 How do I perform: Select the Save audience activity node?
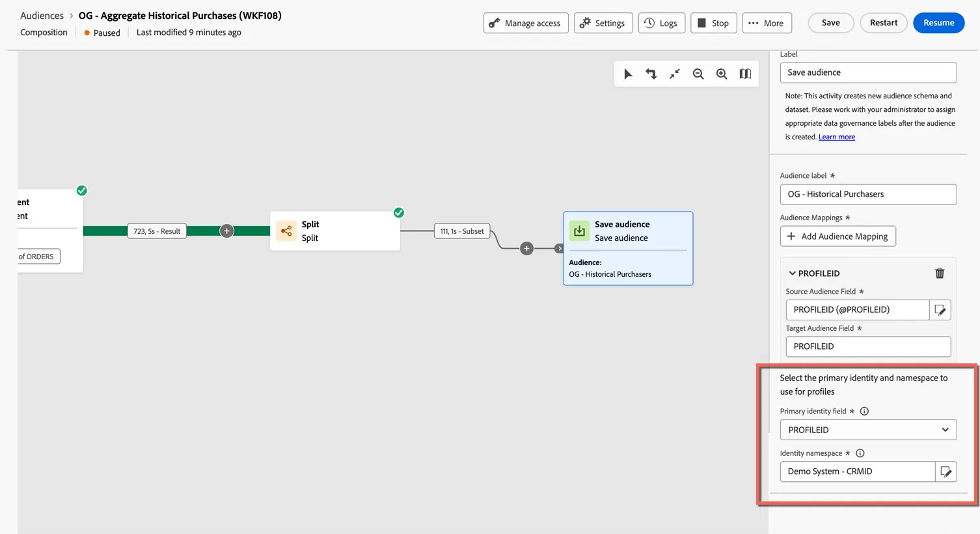pyautogui.click(x=628, y=249)
